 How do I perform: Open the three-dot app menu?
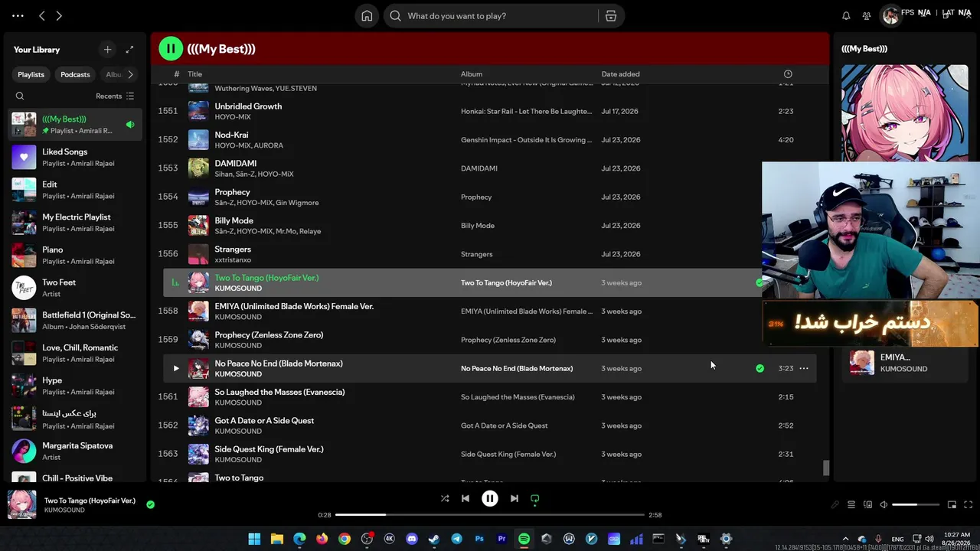pos(18,16)
